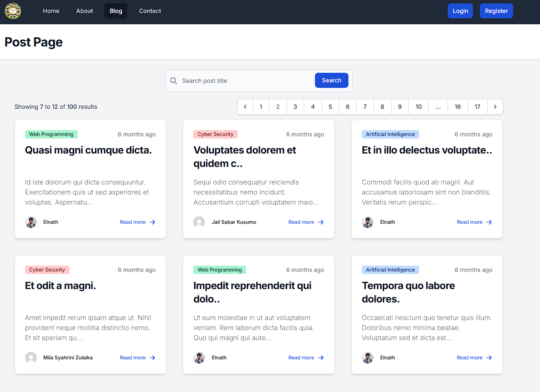Click arrow icon beside Tempora quo labore Read more

(x=489, y=358)
